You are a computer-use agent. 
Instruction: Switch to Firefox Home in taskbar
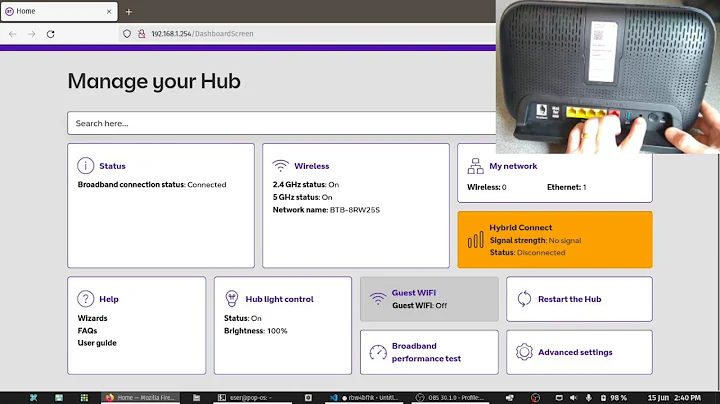141,398
